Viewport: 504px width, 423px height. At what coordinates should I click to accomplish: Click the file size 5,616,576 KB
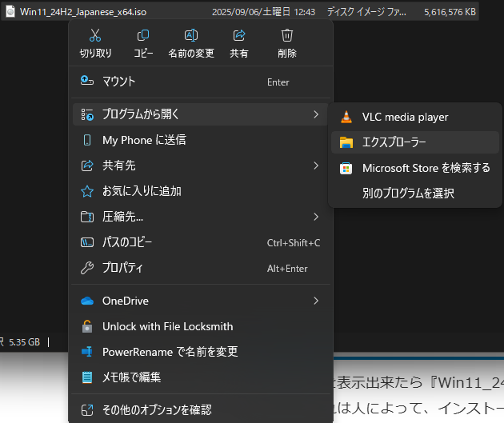(x=450, y=12)
